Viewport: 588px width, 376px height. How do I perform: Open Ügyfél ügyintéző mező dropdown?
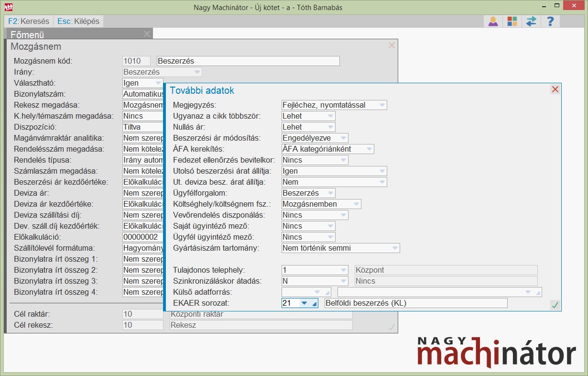click(x=330, y=237)
